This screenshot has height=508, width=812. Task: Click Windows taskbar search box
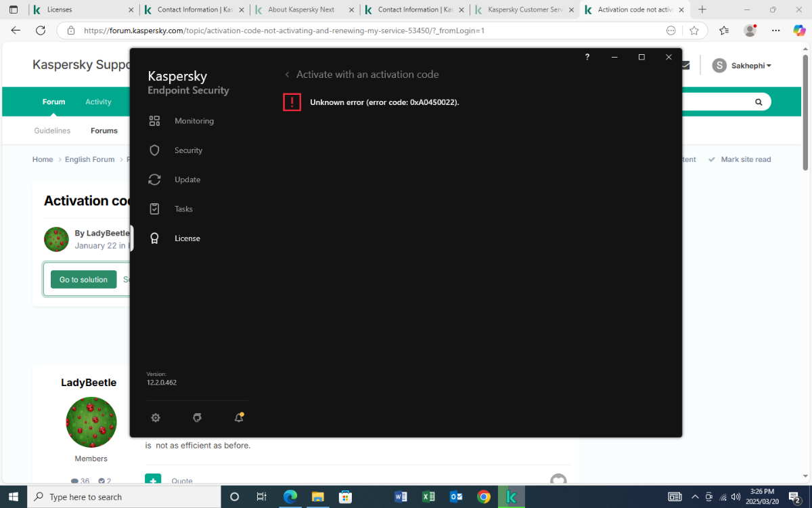click(124, 496)
